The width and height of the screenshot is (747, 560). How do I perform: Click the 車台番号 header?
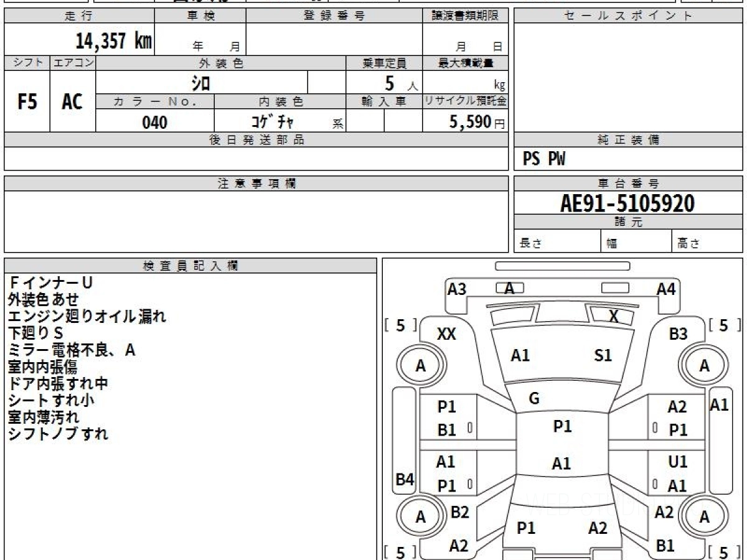pyautogui.click(x=628, y=184)
